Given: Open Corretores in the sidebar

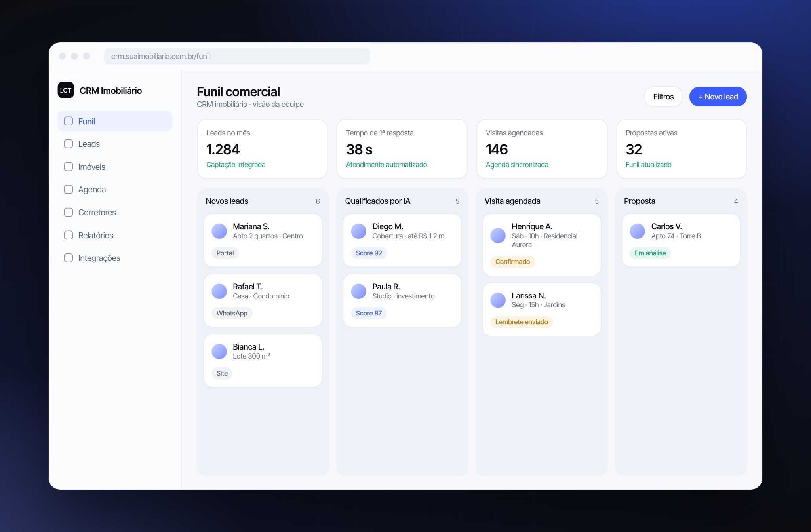Looking at the screenshot, I should (x=115, y=213).
